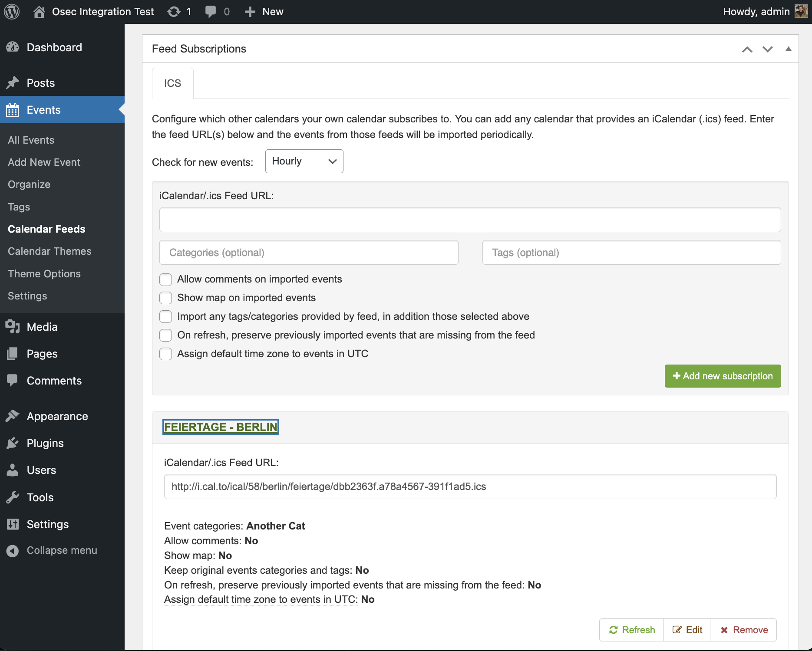The height and width of the screenshot is (651, 812).
Task: Open Appearance from the sidebar
Action: 57,416
